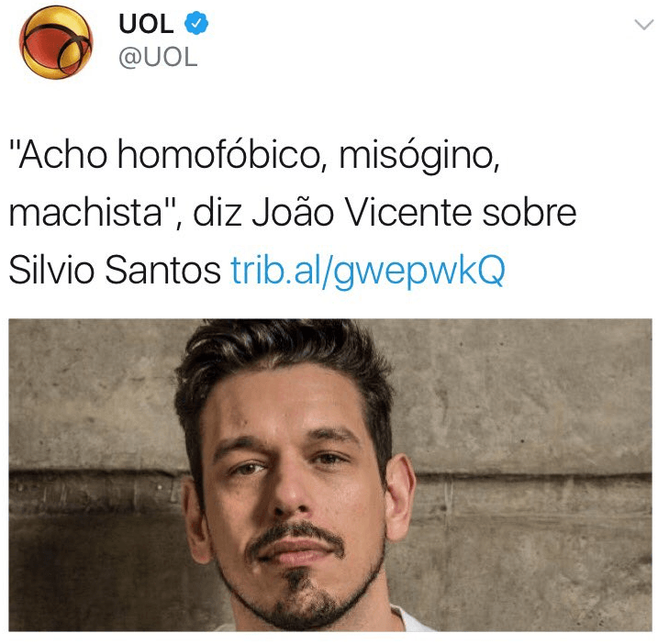Click the attached photo thumbnail in the tweet

tap(330, 474)
